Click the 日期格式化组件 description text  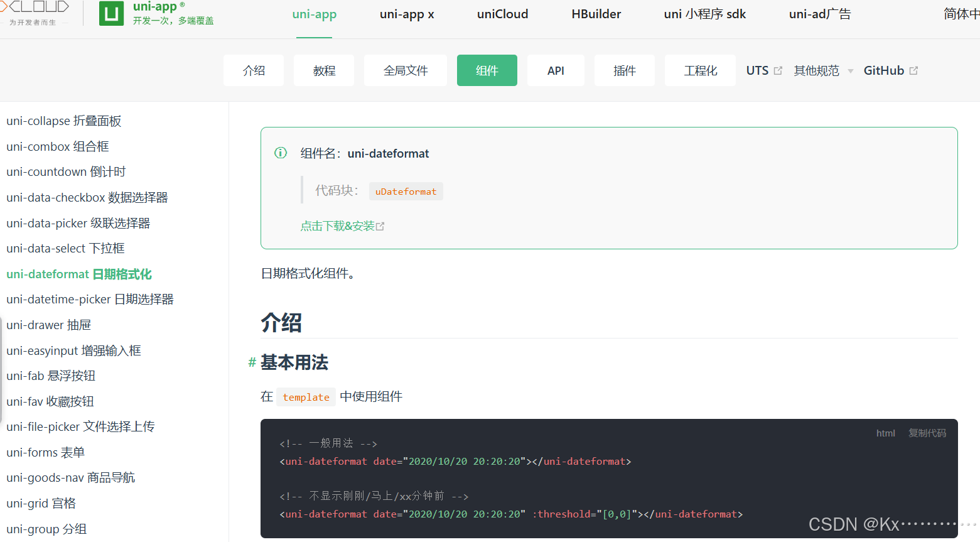coord(308,274)
